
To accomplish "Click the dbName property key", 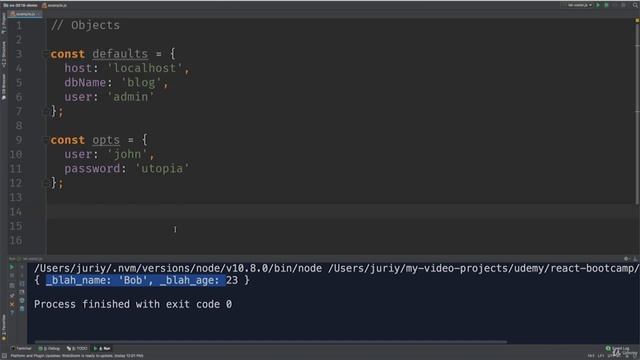I will 85,82.
